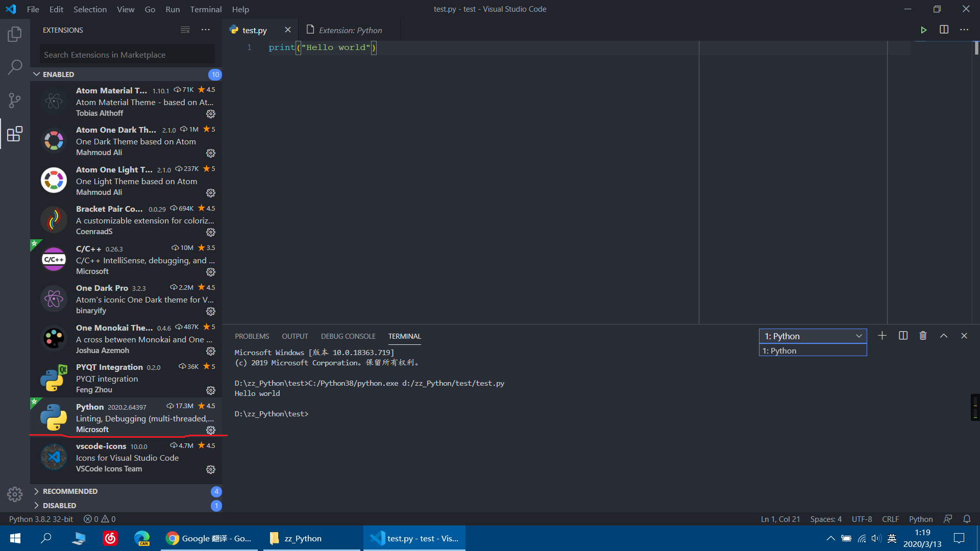Click the Search Extensions in Marketplace field
The width and height of the screenshot is (980, 551).
pos(126,54)
